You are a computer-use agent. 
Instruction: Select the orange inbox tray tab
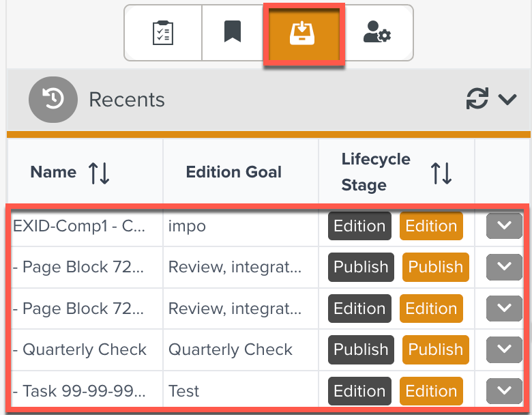pos(304,33)
